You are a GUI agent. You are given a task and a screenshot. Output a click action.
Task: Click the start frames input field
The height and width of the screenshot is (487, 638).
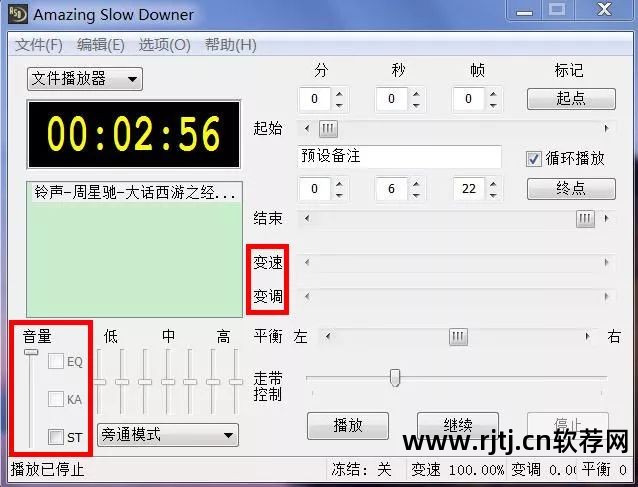point(470,99)
